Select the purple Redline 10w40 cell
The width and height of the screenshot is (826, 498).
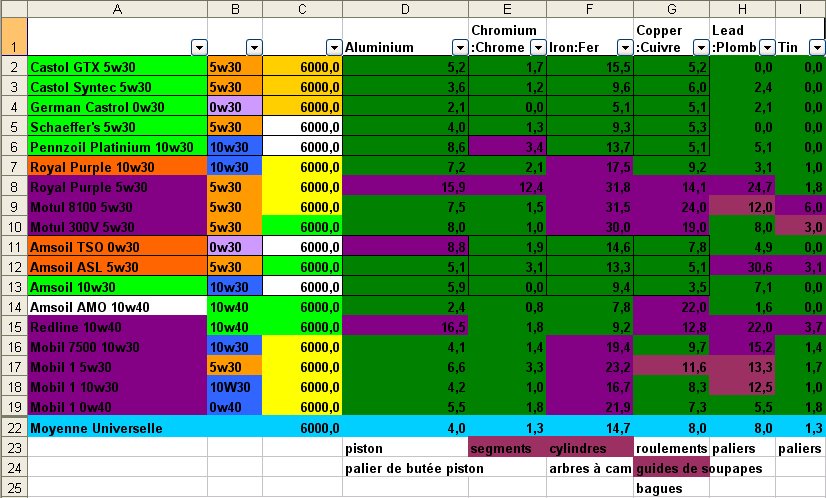coord(117,327)
